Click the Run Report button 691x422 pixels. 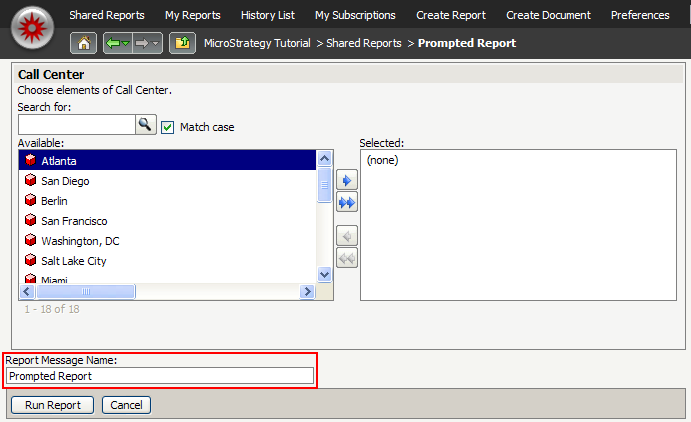[x=52, y=405]
